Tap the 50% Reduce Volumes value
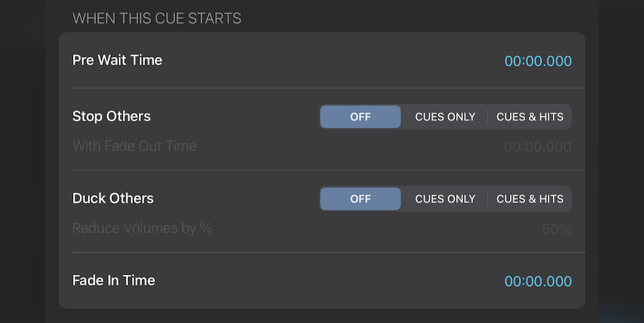Screen dimensions: 644x323 557,229
